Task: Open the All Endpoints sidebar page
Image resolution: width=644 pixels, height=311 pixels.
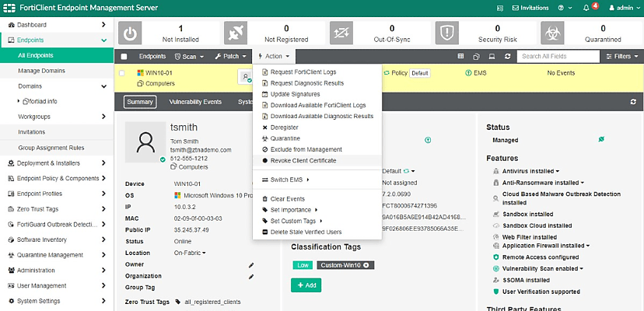Action: (x=57, y=55)
